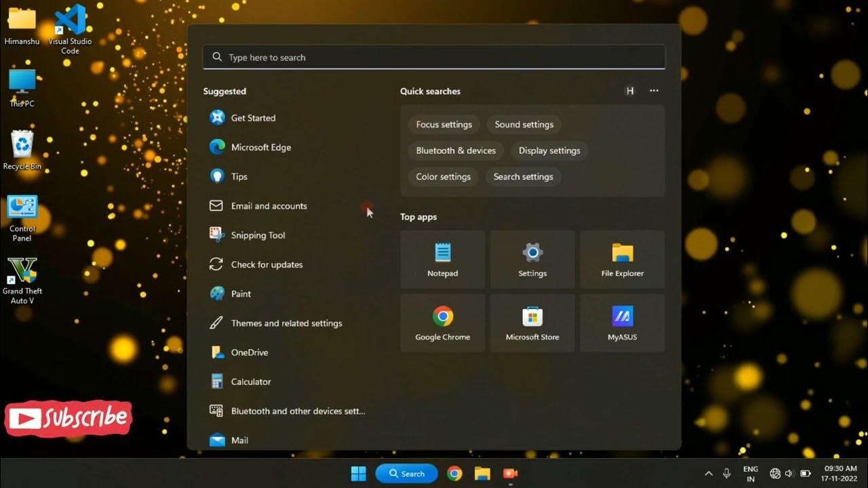This screenshot has height=488, width=868.
Task: Click the H account button
Action: click(x=630, y=91)
